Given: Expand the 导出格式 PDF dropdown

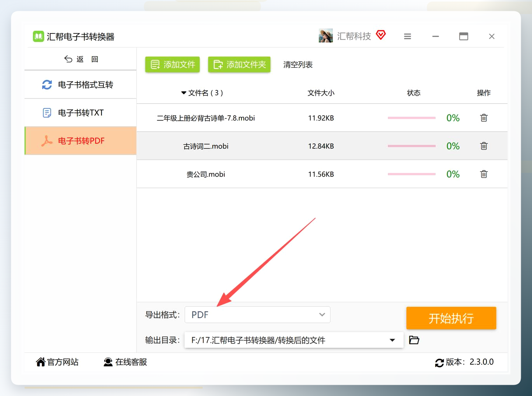Looking at the screenshot, I should tap(257, 315).
